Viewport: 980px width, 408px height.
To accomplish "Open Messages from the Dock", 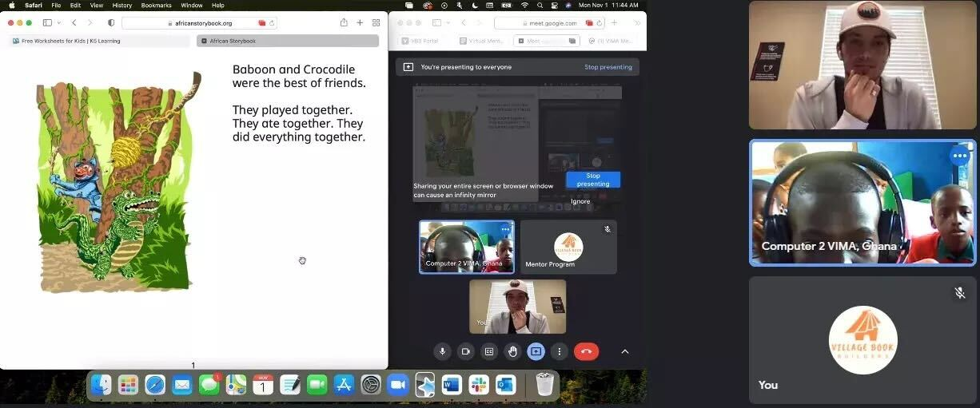I will (209, 385).
